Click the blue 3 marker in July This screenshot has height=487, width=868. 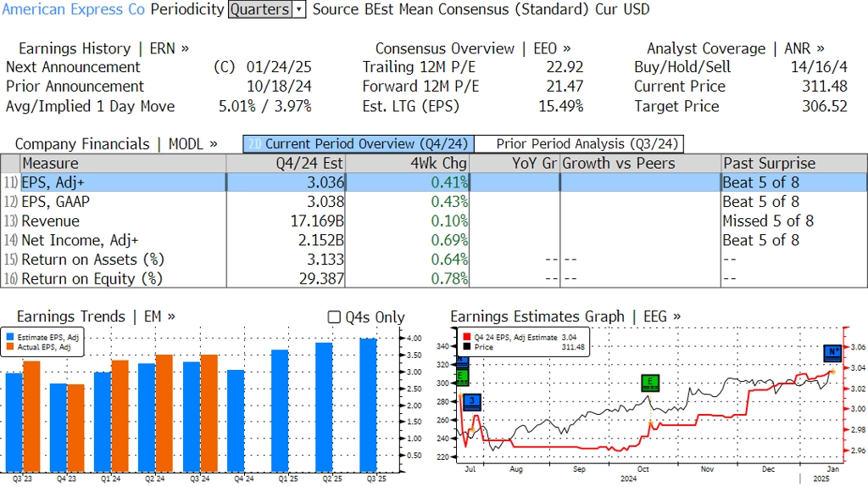(471, 401)
